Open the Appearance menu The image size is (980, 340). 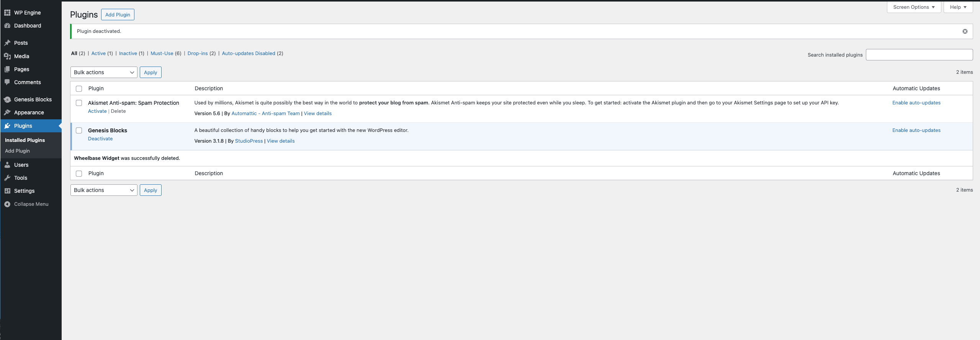pyautogui.click(x=31, y=112)
